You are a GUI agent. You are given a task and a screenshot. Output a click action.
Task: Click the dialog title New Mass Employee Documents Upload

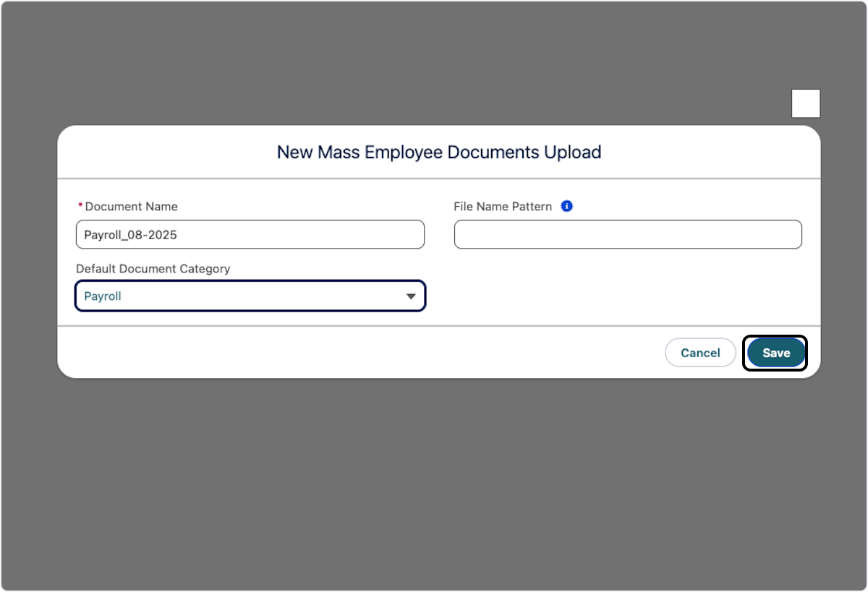click(438, 152)
